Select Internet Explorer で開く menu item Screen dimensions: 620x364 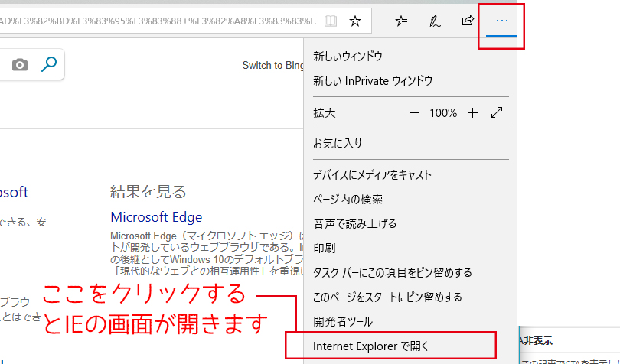coord(410,346)
